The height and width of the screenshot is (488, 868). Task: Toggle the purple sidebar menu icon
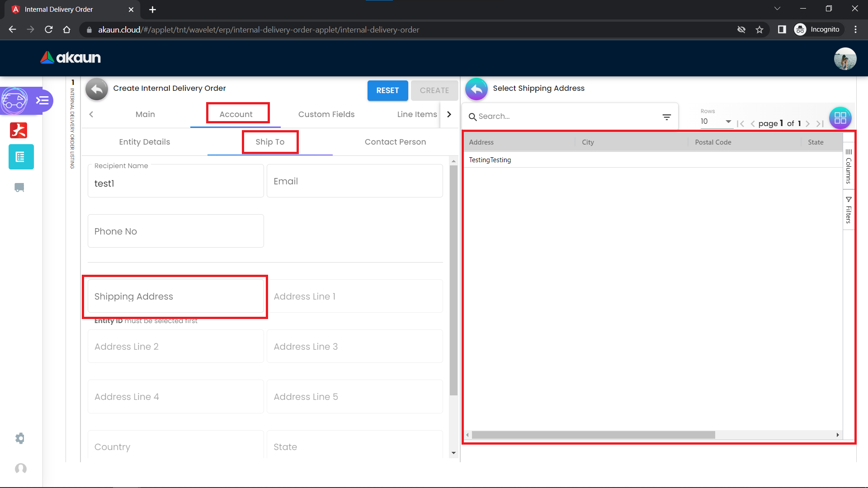point(42,100)
